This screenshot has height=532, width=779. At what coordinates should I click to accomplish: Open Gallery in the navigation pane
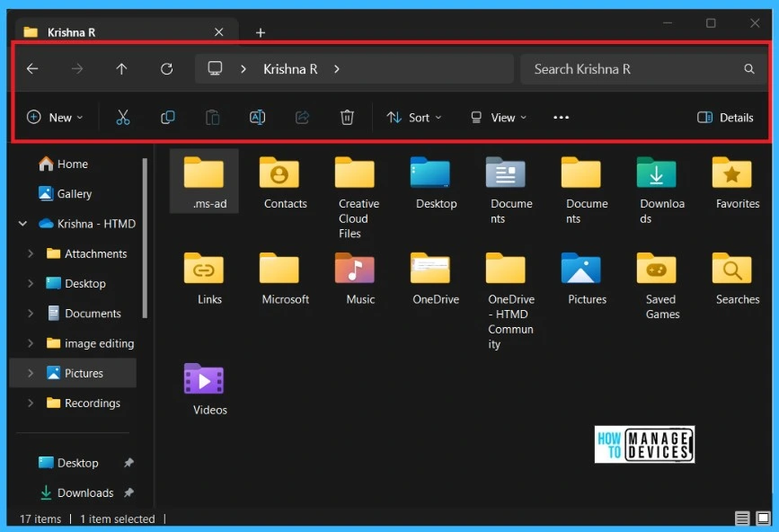click(x=65, y=193)
